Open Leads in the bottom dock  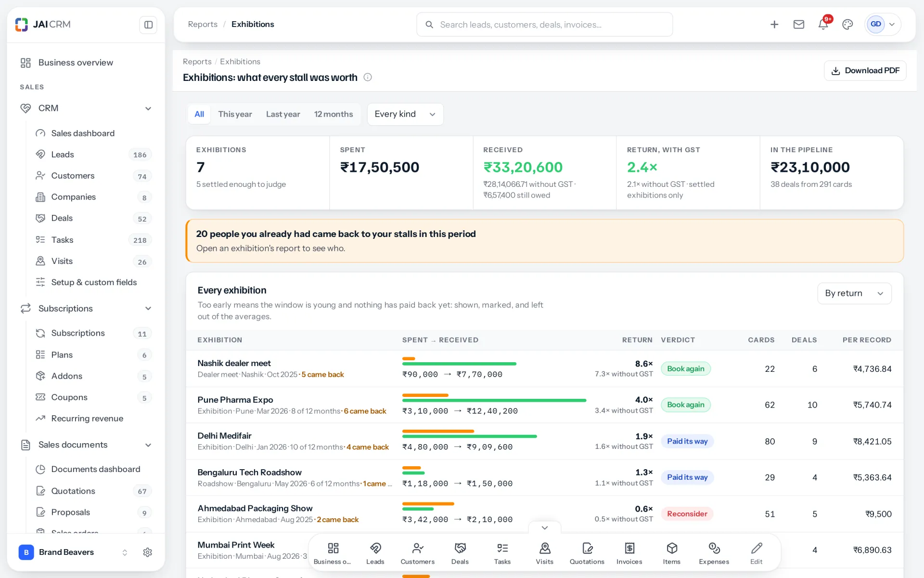375,553
